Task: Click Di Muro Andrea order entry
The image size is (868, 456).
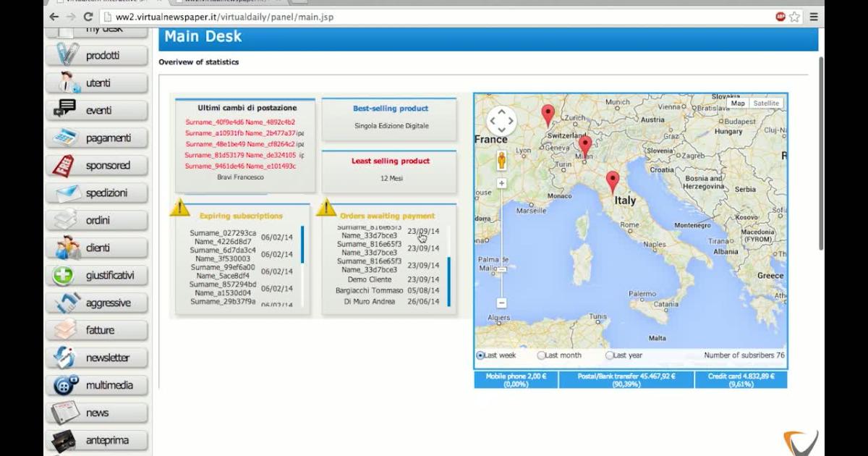Action: click(x=369, y=301)
